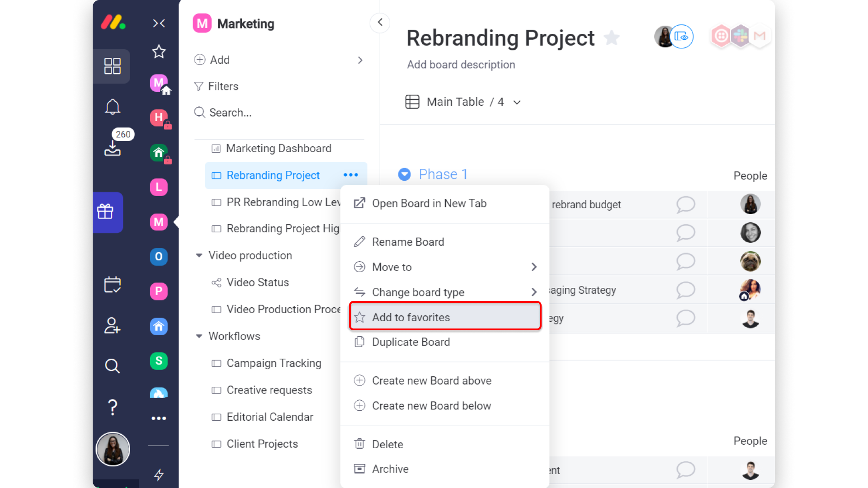This screenshot has width=868, height=488.
Task: Select Archive from context menu
Action: 445,469
